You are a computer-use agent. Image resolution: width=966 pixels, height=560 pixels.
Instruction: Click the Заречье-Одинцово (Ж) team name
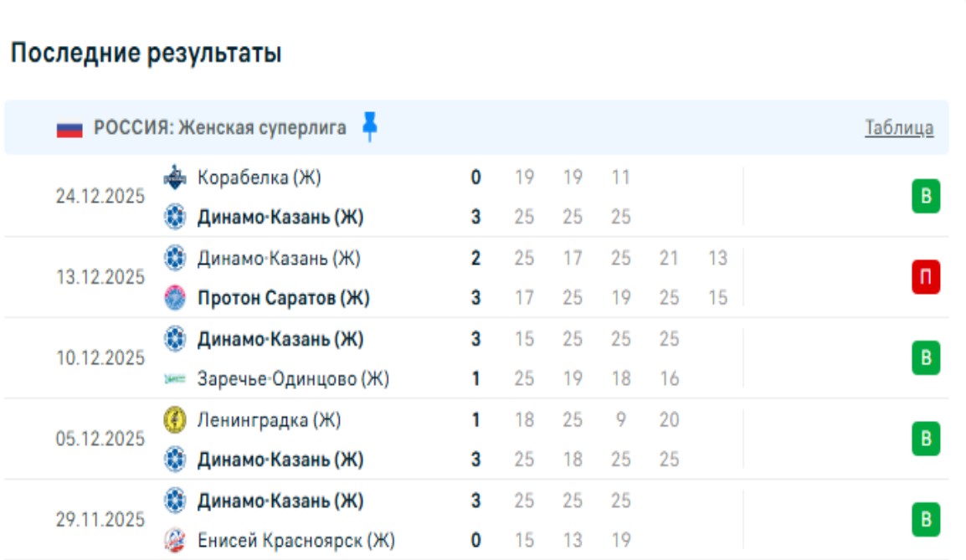pyautogui.click(x=293, y=379)
